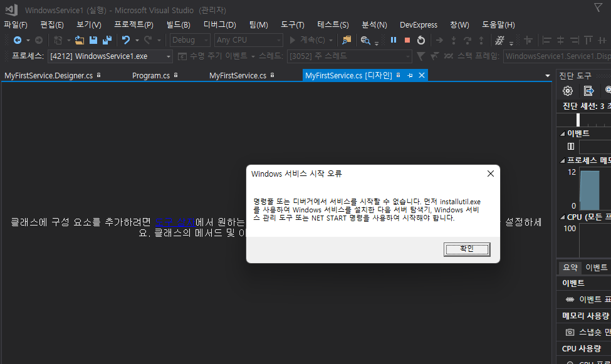Click the step over icon
Image resolution: width=611 pixels, height=364 pixels.
pyautogui.click(x=467, y=40)
